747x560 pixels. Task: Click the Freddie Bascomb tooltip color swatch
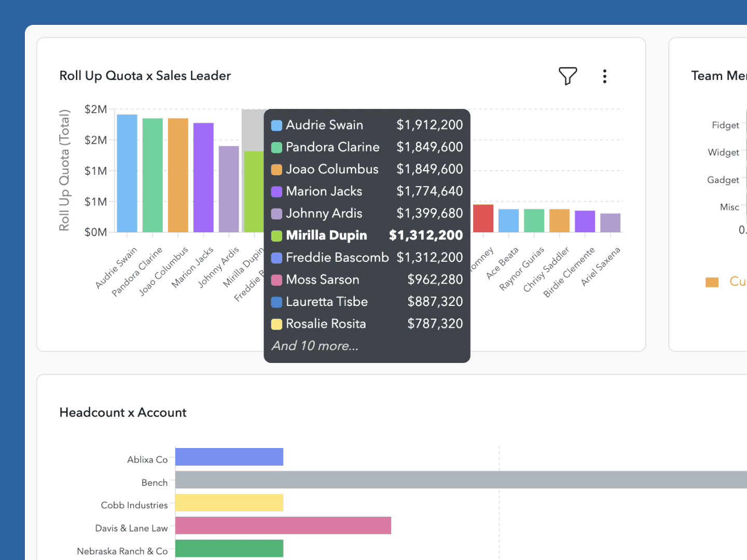point(277,258)
